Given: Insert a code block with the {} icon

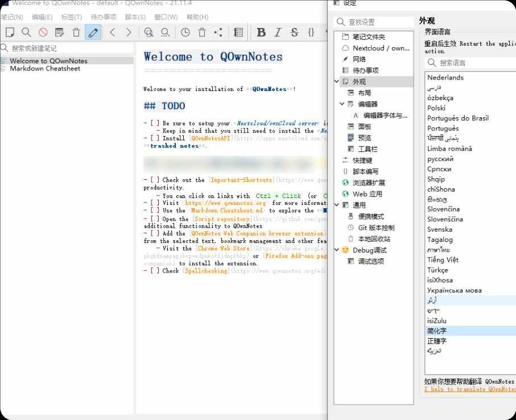Looking at the screenshot, I should (311, 32).
